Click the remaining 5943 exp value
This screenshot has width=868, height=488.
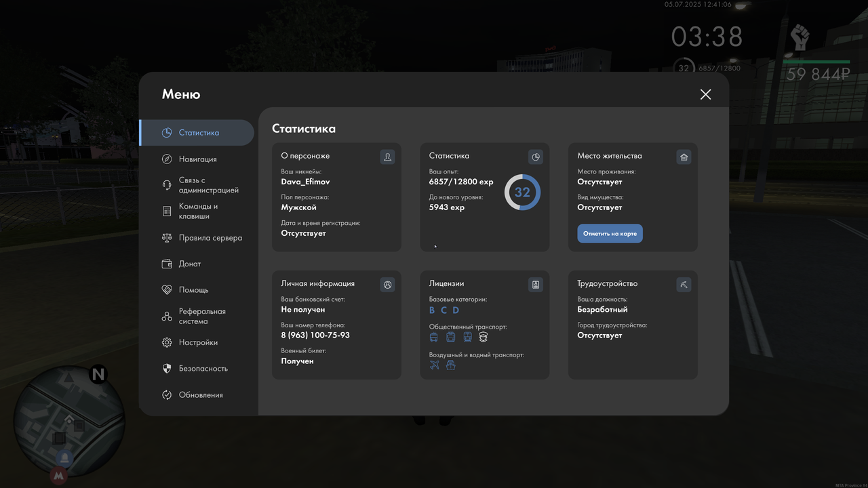(x=447, y=207)
